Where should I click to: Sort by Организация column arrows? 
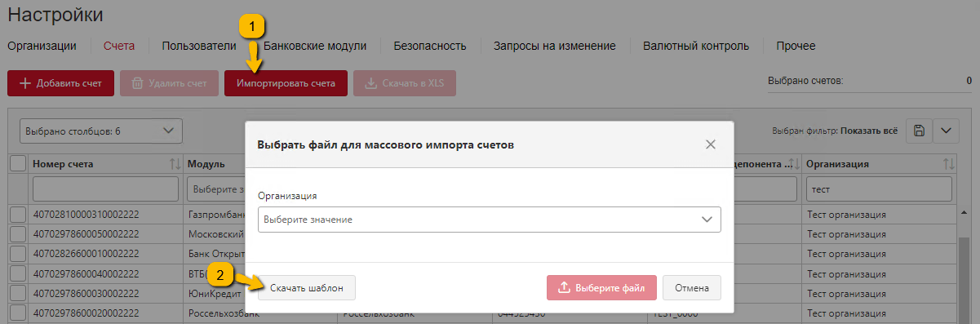click(x=948, y=164)
